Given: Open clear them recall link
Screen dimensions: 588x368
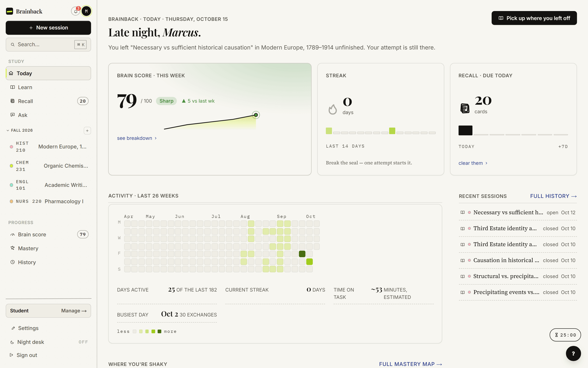Looking at the screenshot, I should click(x=473, y=163).
